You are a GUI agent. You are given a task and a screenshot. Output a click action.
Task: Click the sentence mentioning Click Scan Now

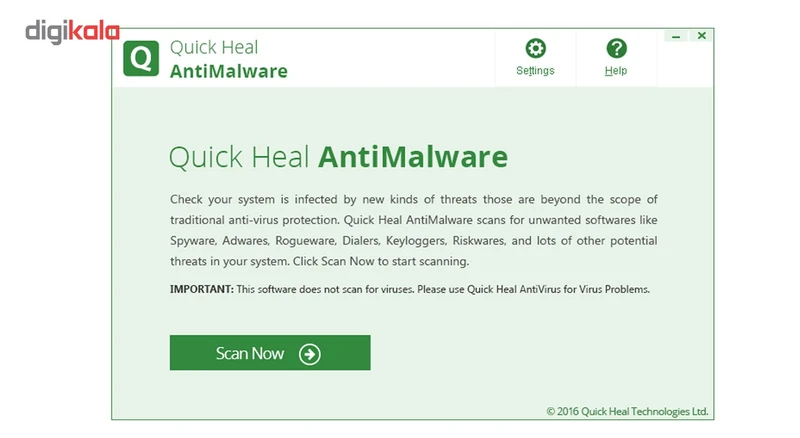(x=381, y=261)
